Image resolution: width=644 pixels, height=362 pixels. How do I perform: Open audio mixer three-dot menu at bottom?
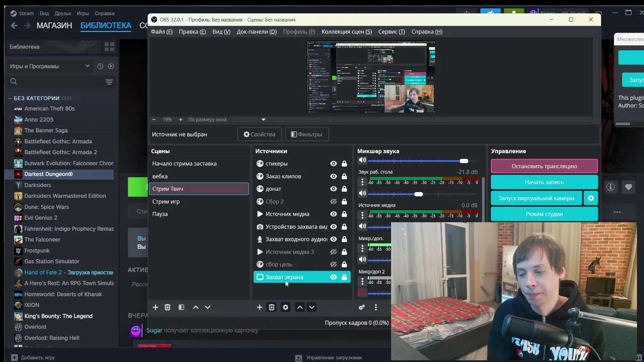(x=375, y=307)
